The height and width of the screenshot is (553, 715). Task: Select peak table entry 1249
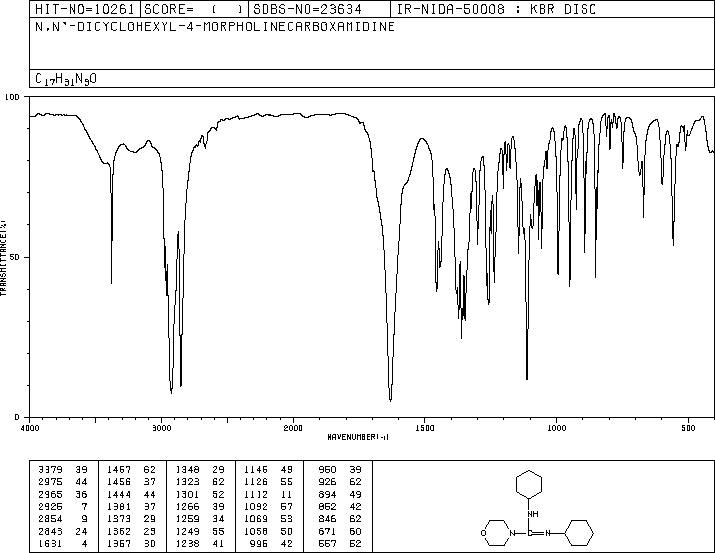pyautogui.click(x=187, y=531)
